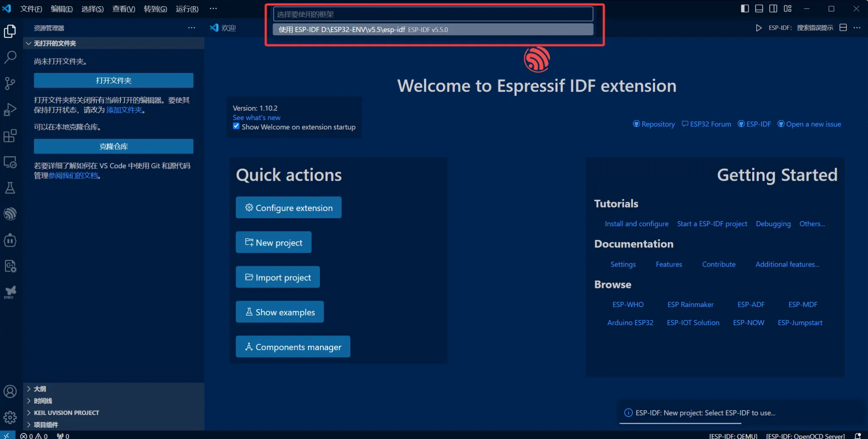Open the Extensions view icon
Image resolution: width=868 pixels, height=439 pixels.
point(10,136)
